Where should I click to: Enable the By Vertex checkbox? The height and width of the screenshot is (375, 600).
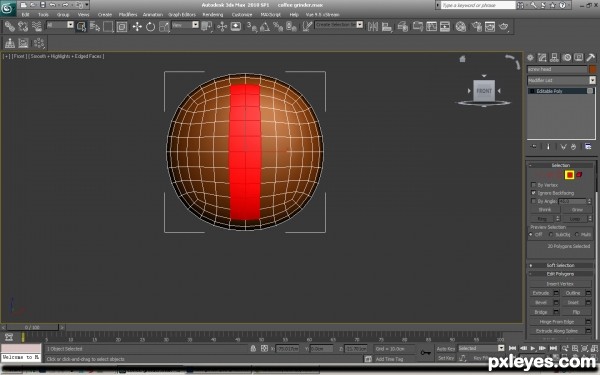point(533,185)
